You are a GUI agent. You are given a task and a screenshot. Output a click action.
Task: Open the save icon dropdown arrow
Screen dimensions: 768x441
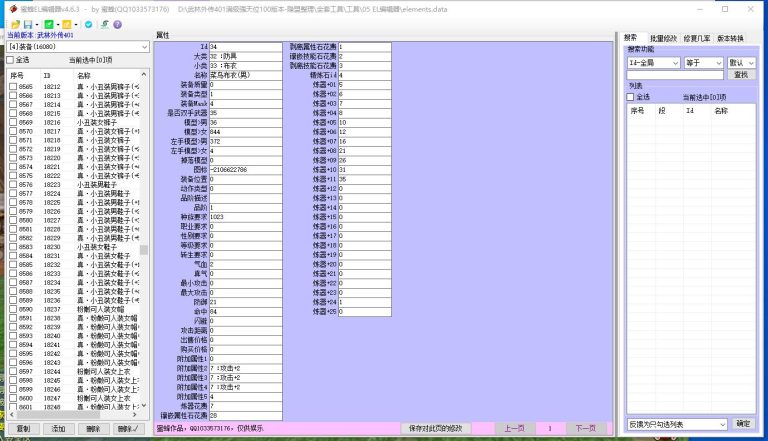coord(37,24)
